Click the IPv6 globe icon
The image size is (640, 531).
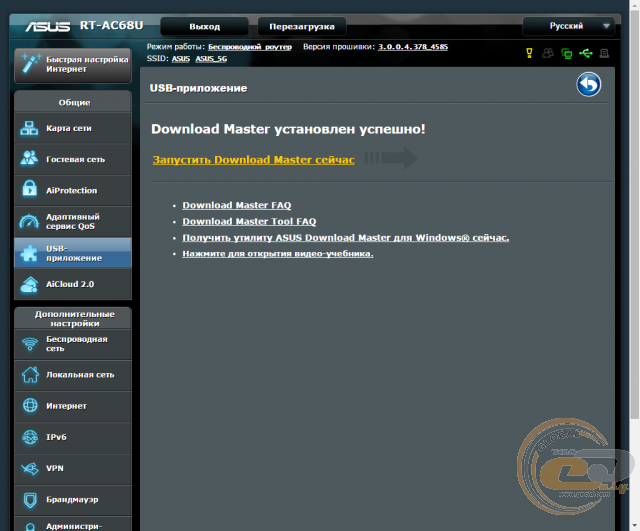[x=30, y=437]
